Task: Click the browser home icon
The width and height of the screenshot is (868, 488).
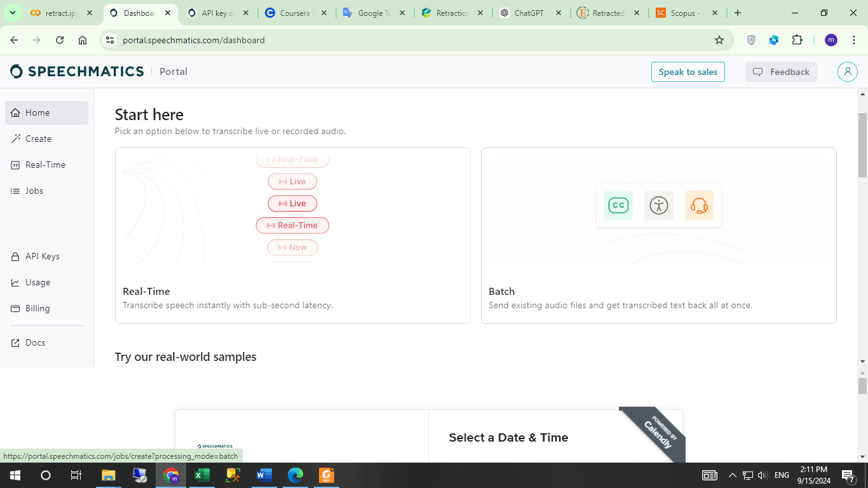Action: [x=83, y=40]
